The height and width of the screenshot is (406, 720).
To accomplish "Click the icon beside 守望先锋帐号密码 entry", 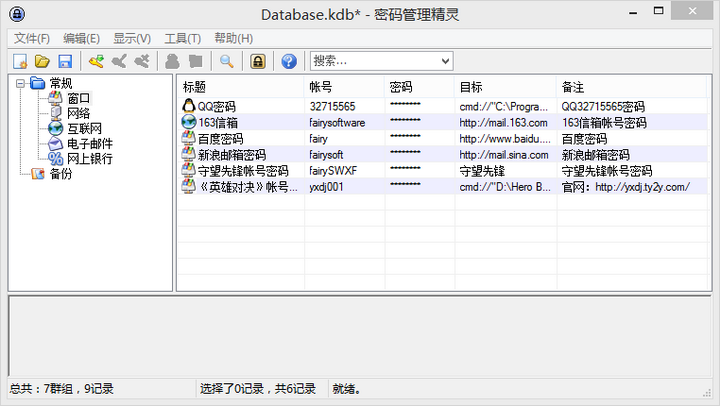I will pos(188,170).
